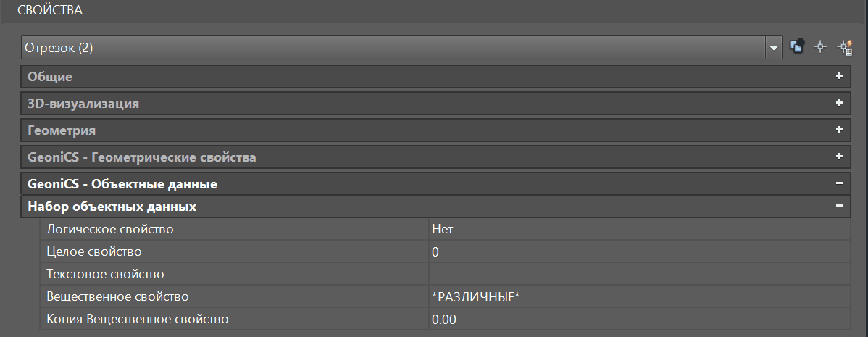868x337 pixels.
Task: Expand the Геометрия section
Action: (x=839, y=130)
